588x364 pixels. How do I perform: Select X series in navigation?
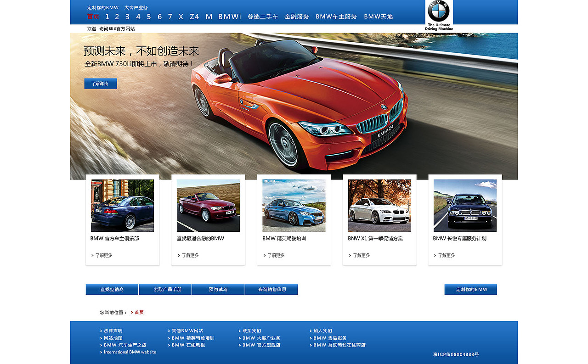coord(181,17)
